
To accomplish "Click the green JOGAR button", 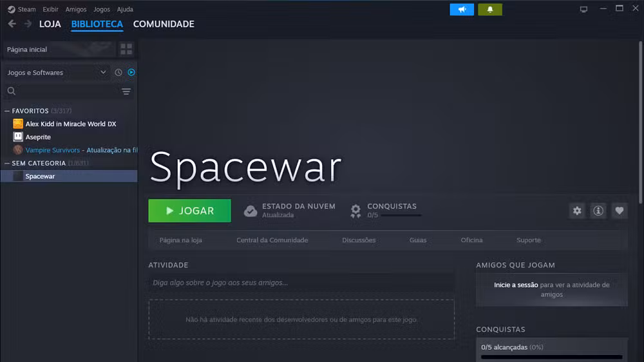I will click(x=190, y=211).
